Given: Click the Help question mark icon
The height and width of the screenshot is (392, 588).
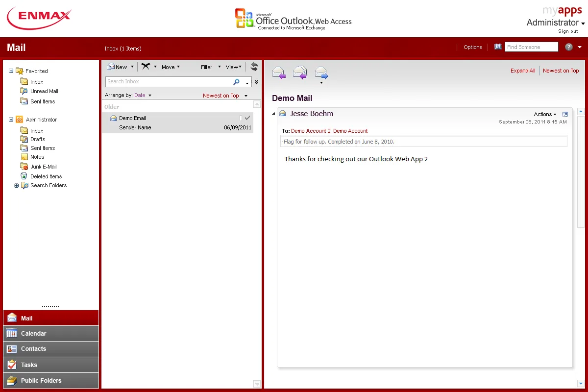Looking at the screenshot, I should (x=569, y=47).
